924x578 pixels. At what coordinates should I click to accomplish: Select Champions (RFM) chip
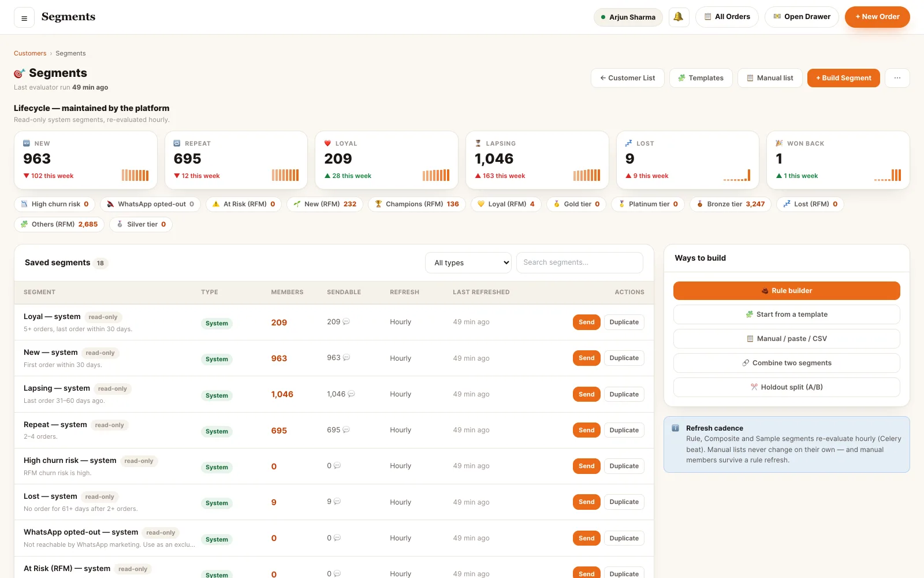click(416, 204)
